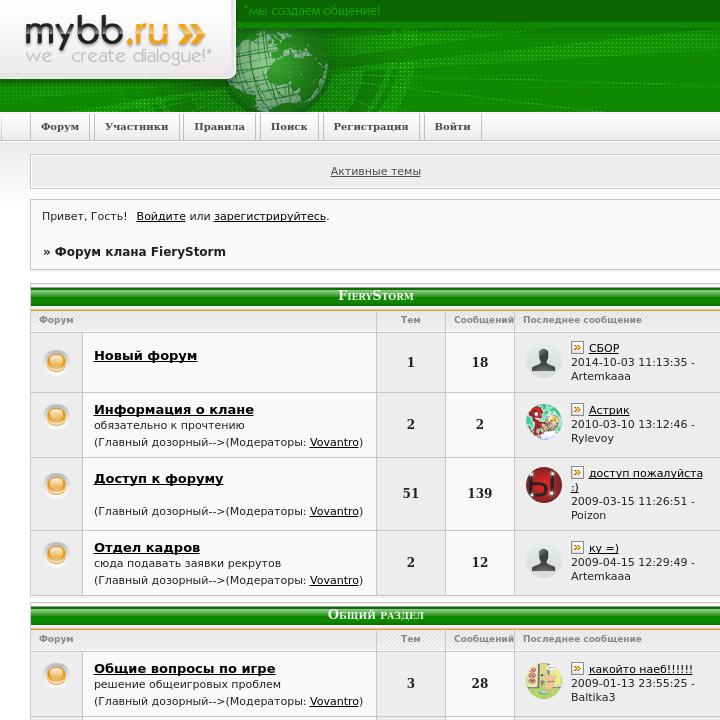
Task: Click Poizon's red avatar
Action: (544, 485)
